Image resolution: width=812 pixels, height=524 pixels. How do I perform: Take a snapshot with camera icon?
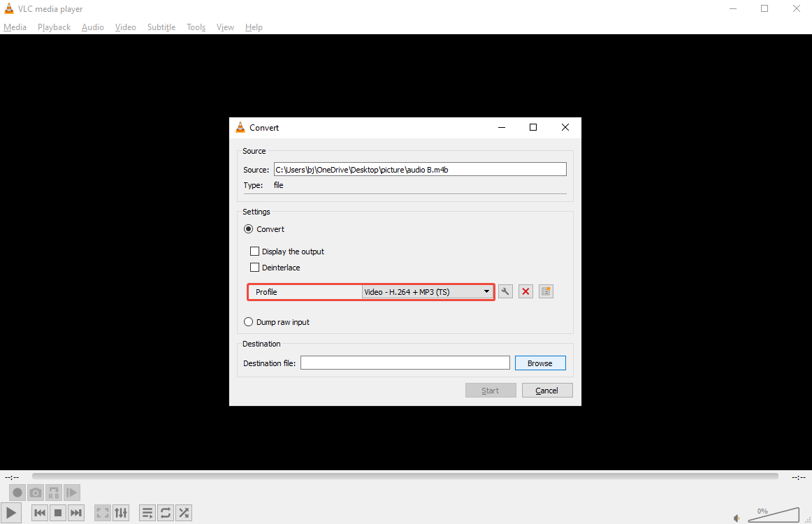35,493
